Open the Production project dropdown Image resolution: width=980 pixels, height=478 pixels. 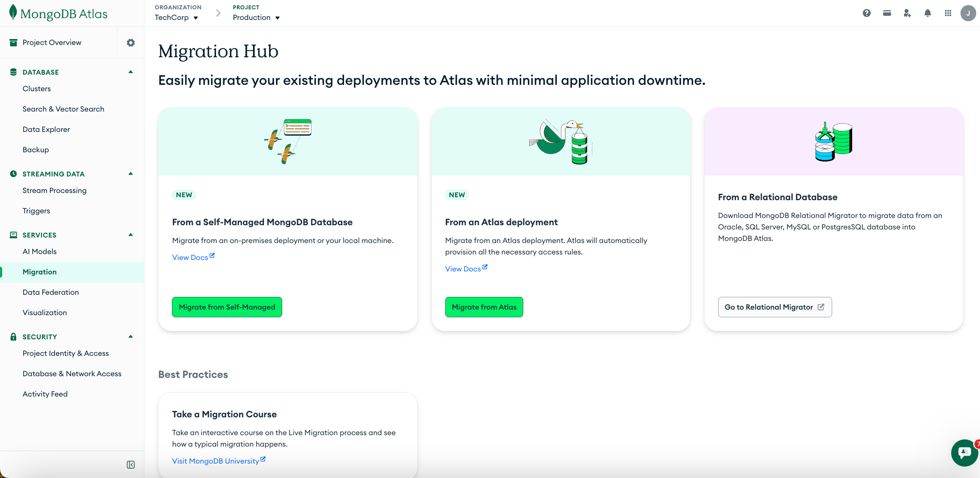256,17
